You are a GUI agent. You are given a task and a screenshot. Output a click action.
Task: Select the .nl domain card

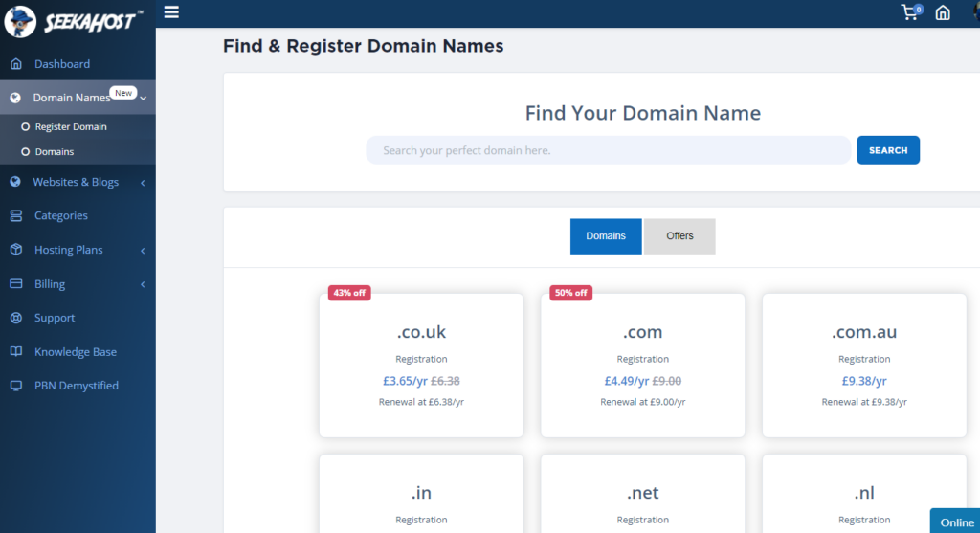pyautogui.click(x=864, y=494)
